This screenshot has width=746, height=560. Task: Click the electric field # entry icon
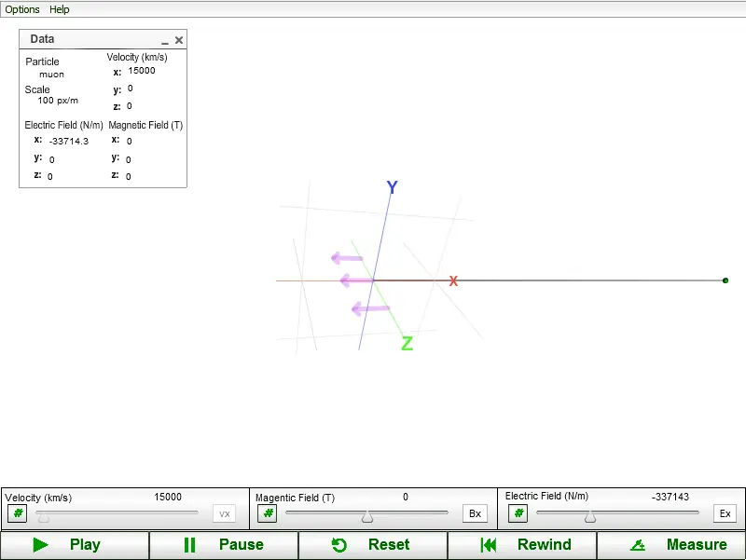click(x=518, y=513)
